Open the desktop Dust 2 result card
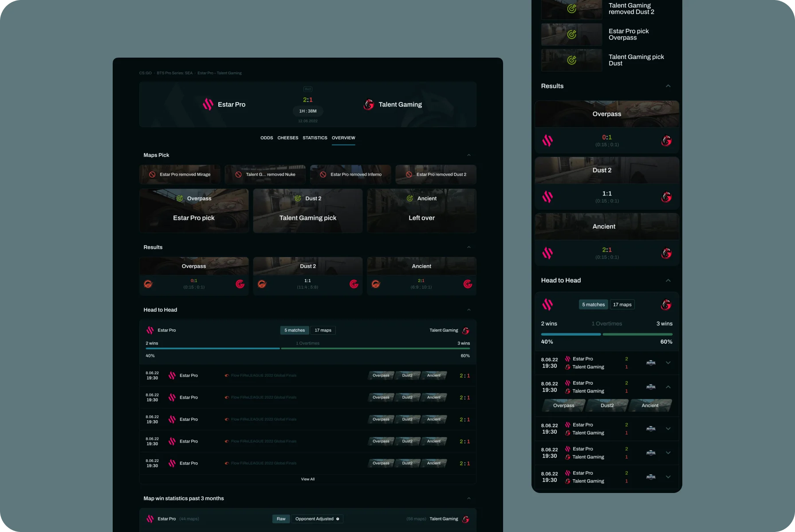This screenshot has height=532, width=795. [308, 276]
